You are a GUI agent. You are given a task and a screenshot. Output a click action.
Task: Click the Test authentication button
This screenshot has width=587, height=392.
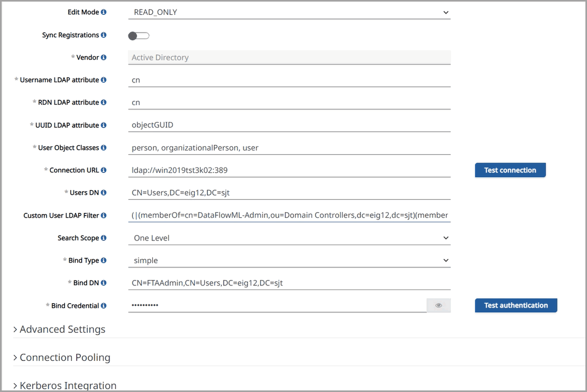(x=516, y=305)
